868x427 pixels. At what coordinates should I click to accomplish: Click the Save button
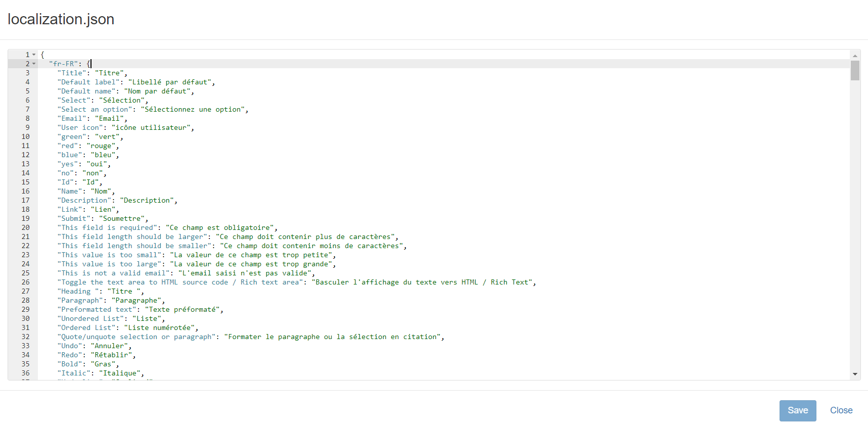coord(797,410)
